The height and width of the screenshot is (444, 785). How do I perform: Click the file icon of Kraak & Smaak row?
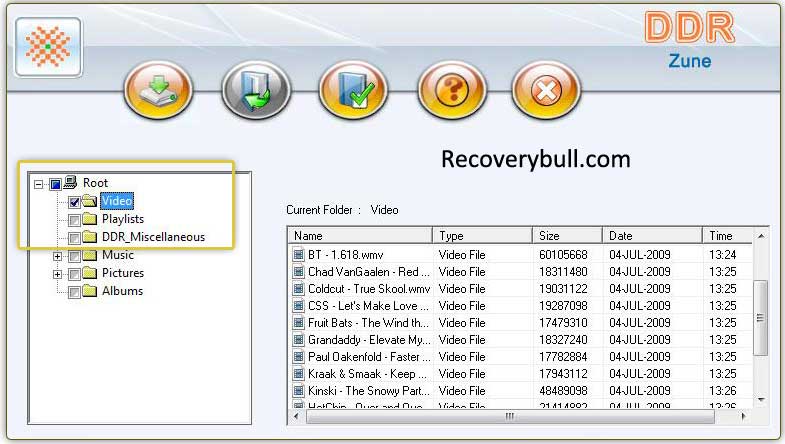coord(298,374)
